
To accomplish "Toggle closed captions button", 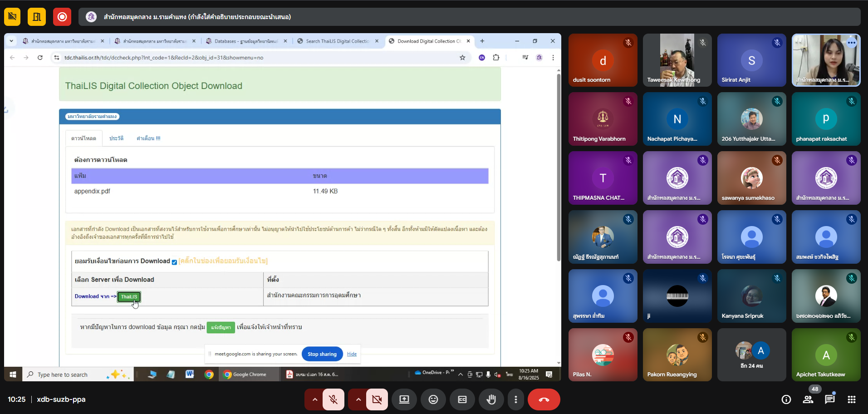I will (x=462, y=399).
